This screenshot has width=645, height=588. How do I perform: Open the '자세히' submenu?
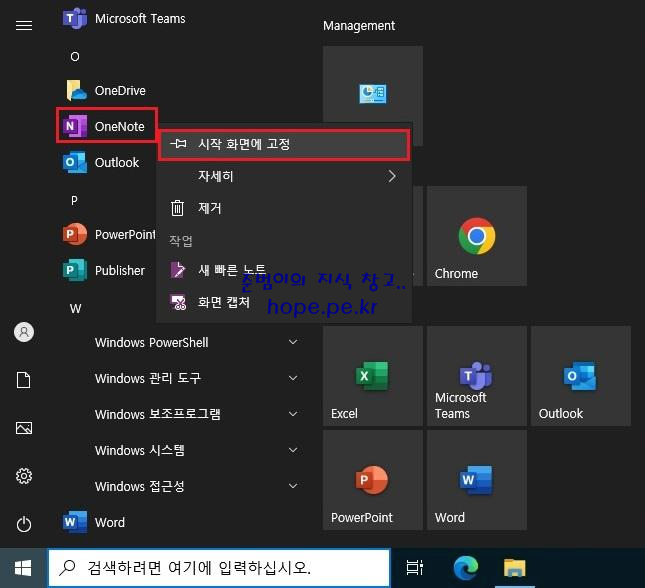[x=284, y=176]
